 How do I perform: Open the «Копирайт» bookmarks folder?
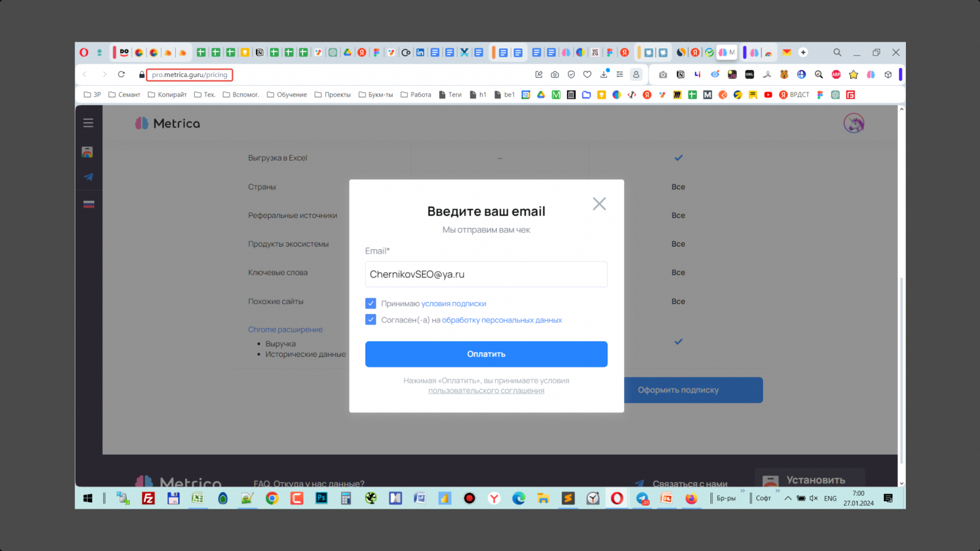(x=167, y=95)
